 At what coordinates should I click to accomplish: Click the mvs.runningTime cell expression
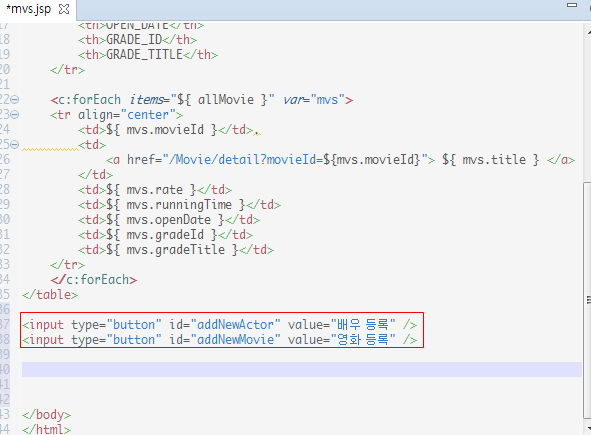(176, 205)
